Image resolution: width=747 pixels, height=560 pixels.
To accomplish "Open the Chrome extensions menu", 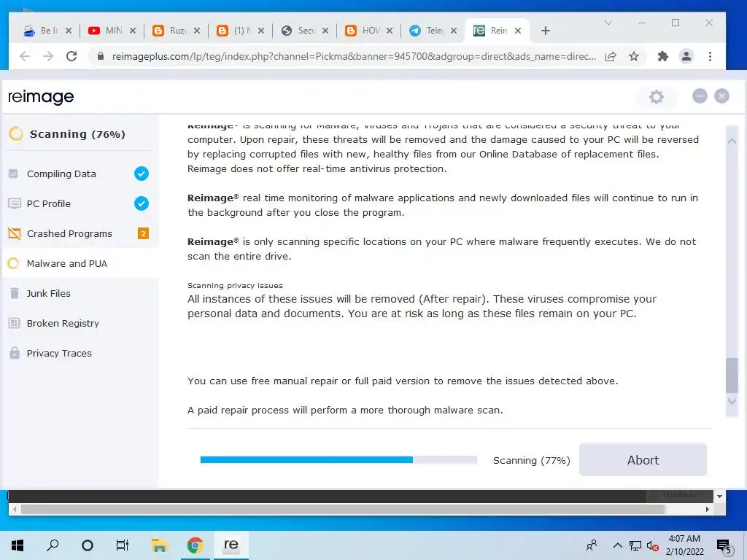I will pos(662,56).
